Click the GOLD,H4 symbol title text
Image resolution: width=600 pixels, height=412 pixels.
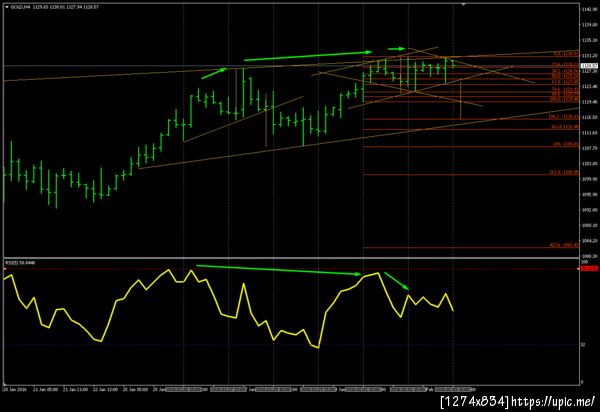[x=21, y=7]
